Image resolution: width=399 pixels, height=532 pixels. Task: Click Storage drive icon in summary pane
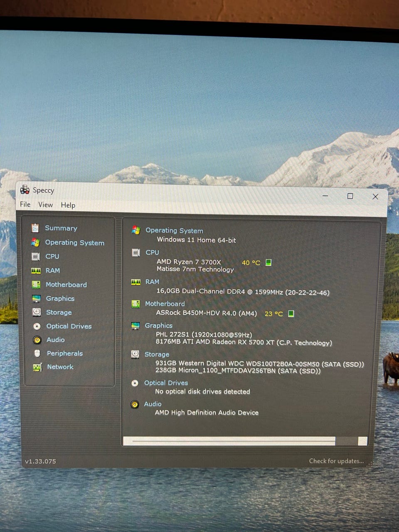tap(135, 354)
